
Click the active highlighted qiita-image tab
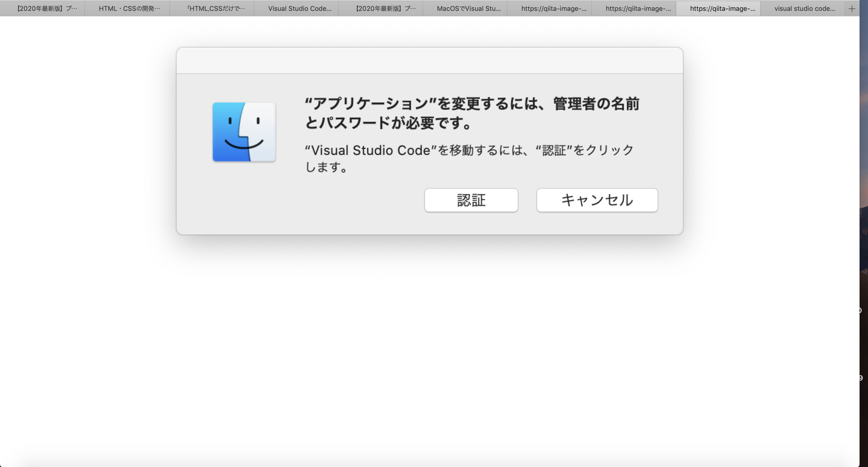click(x=722, y=9)
